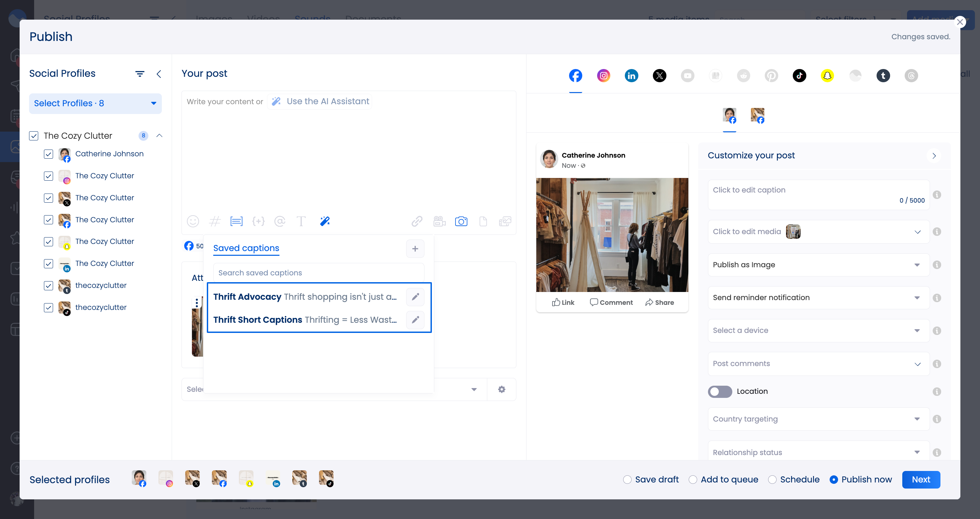Open the Select Profiles dropdown
980x519 pixels.
(x=95, y=103)
